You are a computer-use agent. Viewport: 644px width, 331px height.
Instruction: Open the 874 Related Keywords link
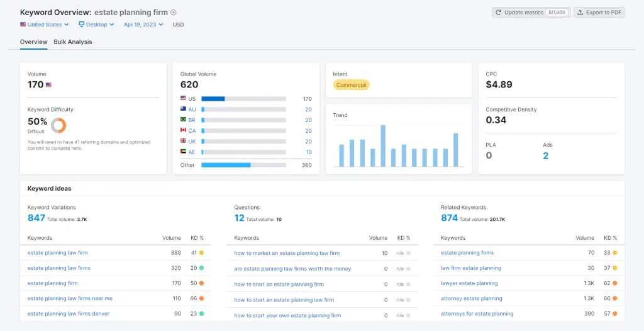449,218
